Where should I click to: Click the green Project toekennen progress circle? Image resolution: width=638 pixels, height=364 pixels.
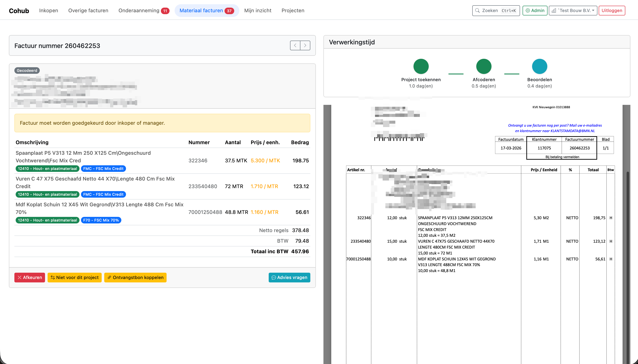421,66
